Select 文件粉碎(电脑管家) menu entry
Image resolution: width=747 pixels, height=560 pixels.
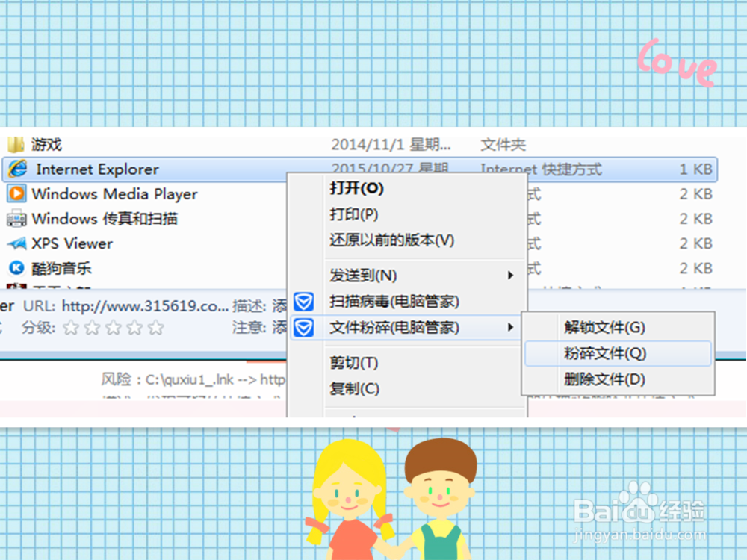[x=394, y=328]
